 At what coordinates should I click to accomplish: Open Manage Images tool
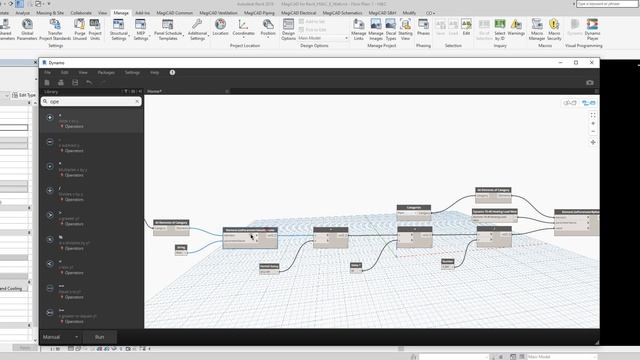376,29
